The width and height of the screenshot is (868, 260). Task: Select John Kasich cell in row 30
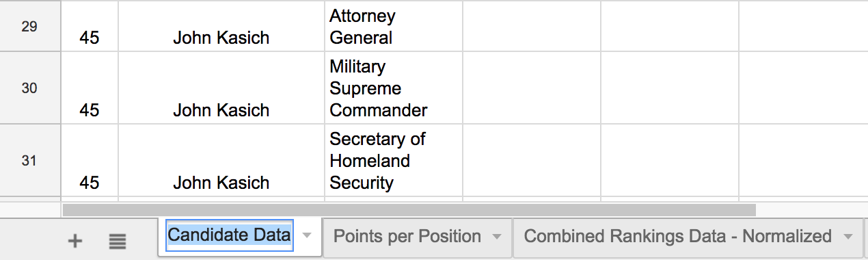[221, 88]
